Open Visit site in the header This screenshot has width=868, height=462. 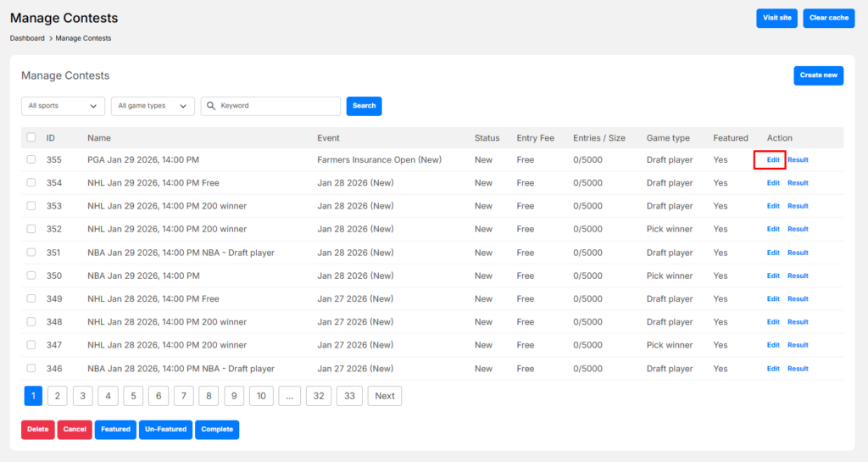[776, 18]
